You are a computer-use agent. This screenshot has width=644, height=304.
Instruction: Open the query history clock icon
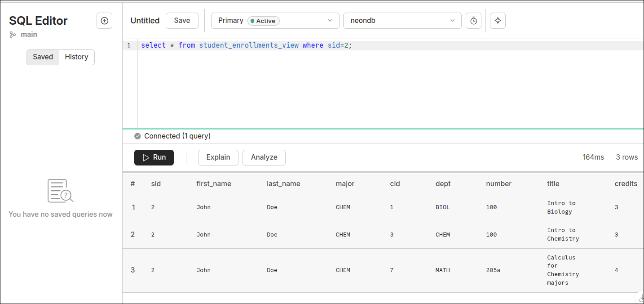[473, 21]
